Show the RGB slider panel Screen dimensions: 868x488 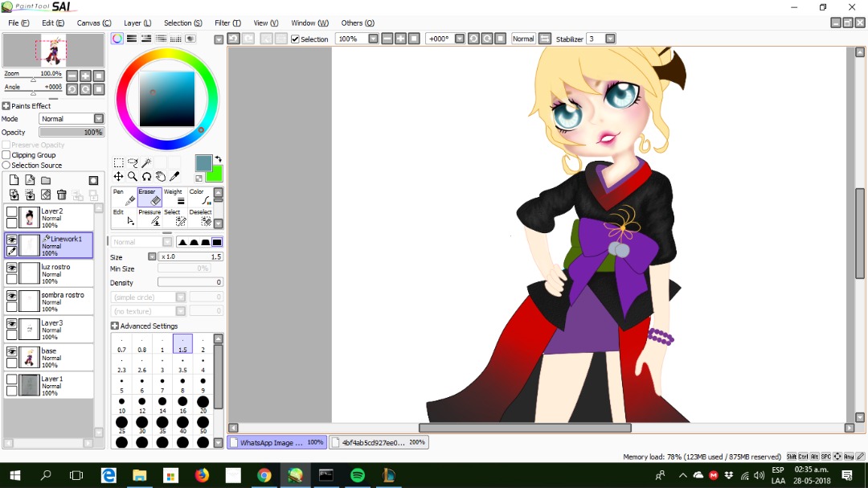pyautogui.click(x=132, y=39)
